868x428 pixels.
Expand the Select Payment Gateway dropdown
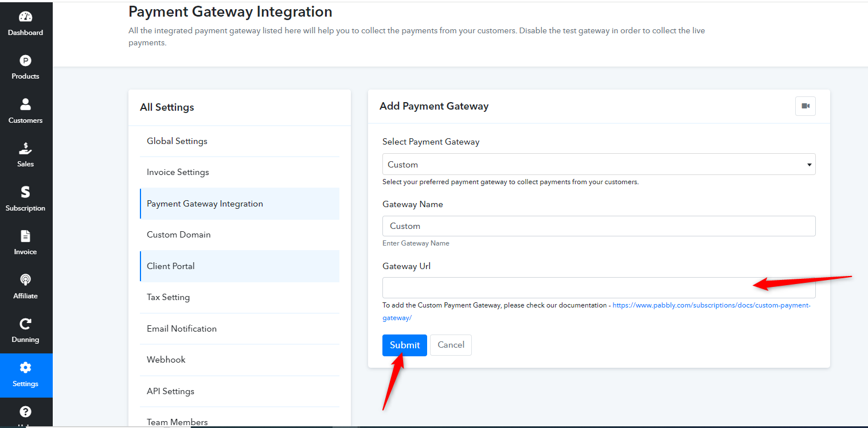(x=599, y=164)
